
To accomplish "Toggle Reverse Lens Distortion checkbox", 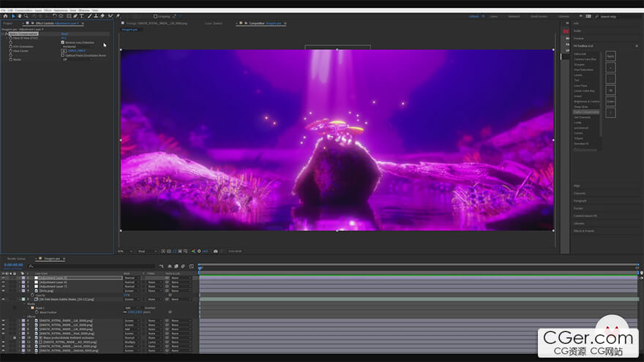I will (62, 42).
